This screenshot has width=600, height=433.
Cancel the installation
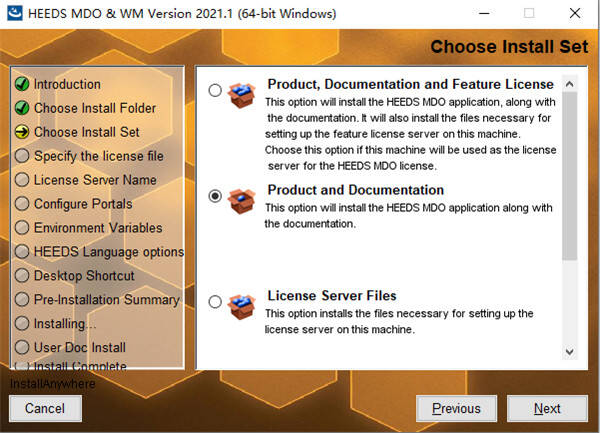pos(45,408)
